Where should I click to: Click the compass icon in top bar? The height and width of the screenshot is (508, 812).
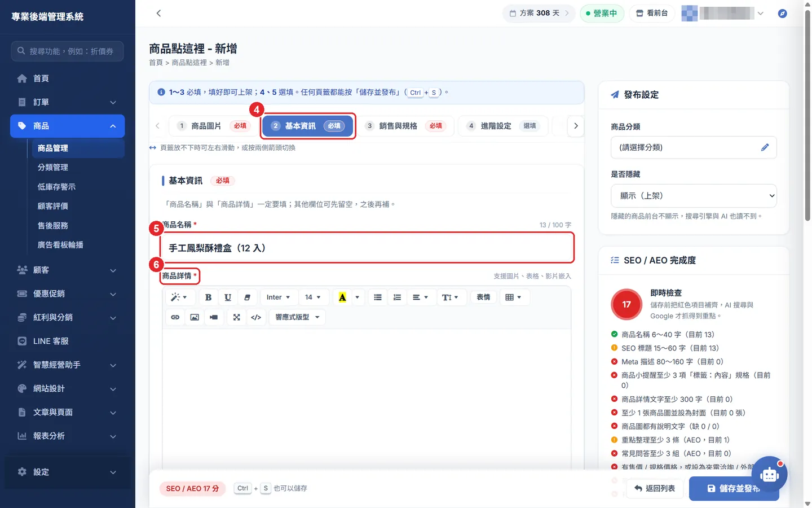click(782, 13)
